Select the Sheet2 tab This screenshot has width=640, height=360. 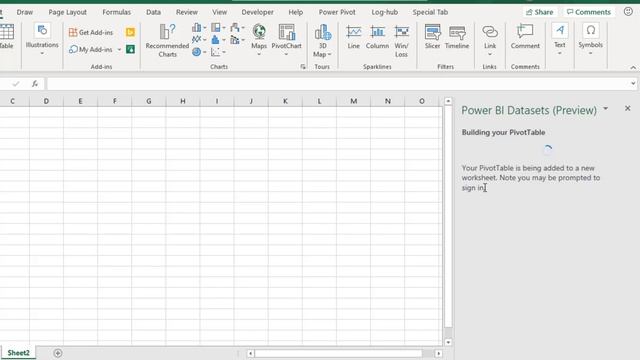[x=18, y=353]
